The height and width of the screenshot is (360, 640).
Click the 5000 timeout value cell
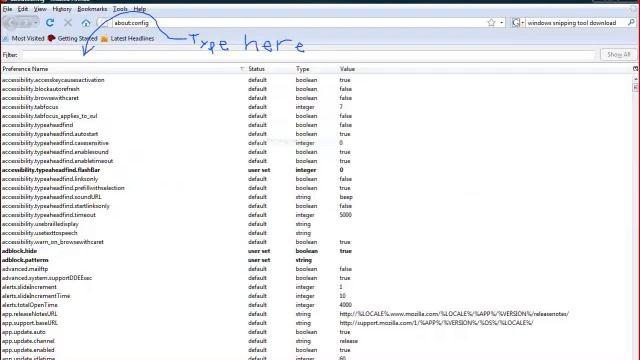(345, 215)
